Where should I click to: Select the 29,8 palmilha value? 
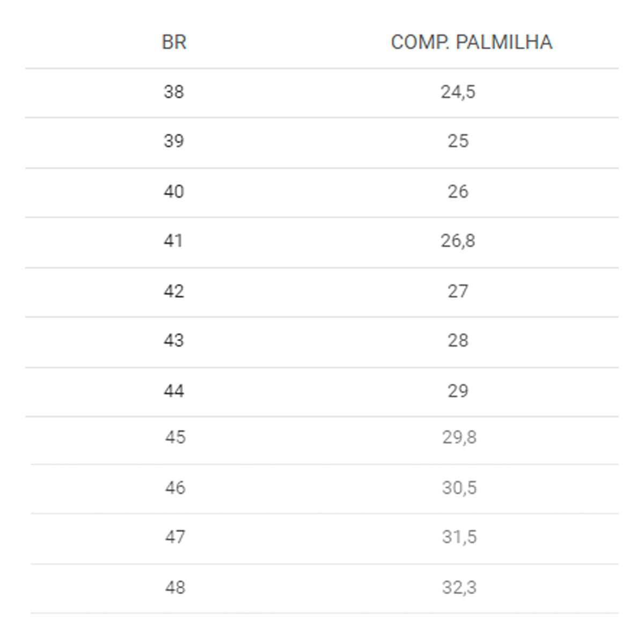click(459, 438)
